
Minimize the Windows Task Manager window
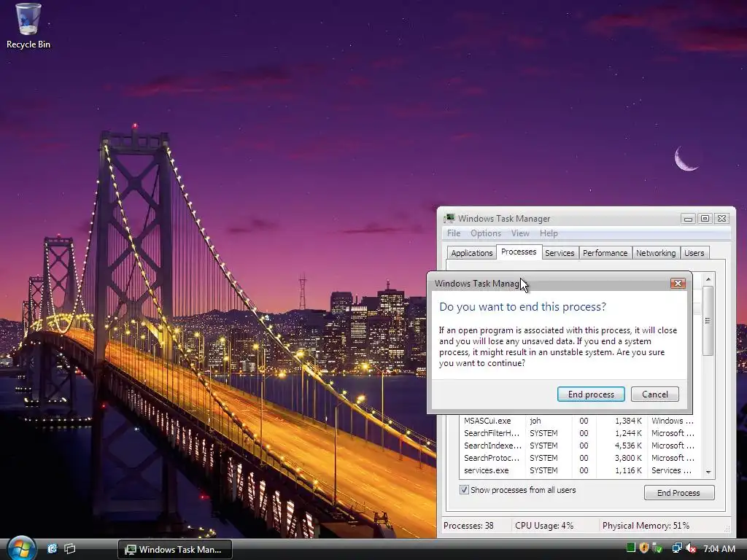click(x=688, y=219)
